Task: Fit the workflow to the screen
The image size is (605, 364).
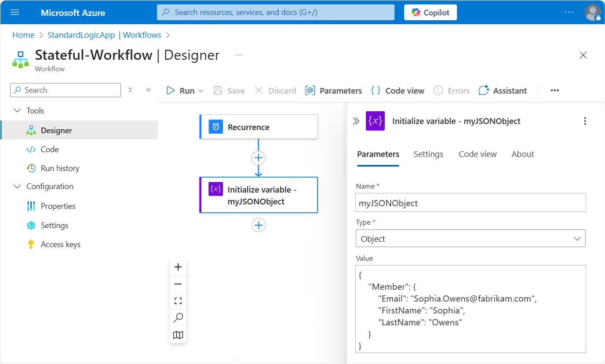Action: (x=178, y=301)
